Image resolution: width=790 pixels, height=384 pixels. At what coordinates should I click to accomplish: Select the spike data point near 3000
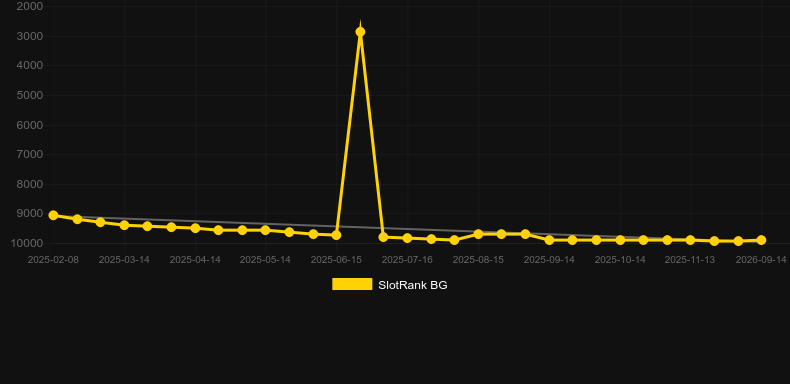coord(360,32)
